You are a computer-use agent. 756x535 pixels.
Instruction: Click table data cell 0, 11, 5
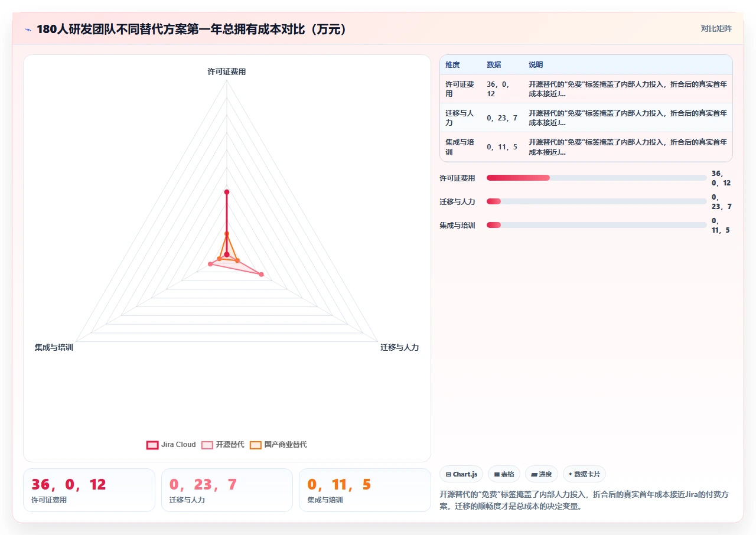pos(502,146)
